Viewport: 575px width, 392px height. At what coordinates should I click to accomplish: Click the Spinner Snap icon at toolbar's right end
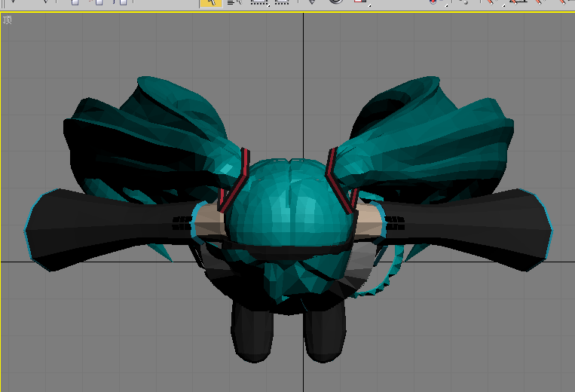[564, 2]
